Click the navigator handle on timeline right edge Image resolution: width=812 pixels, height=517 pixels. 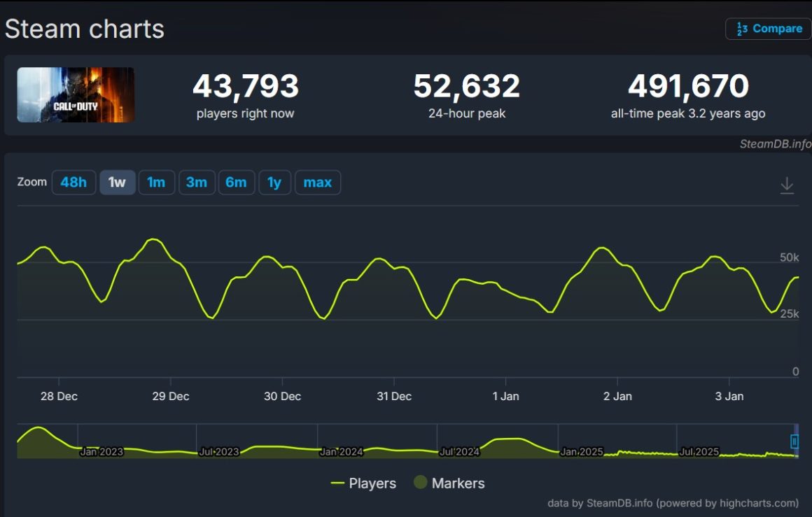click(794, 441)
